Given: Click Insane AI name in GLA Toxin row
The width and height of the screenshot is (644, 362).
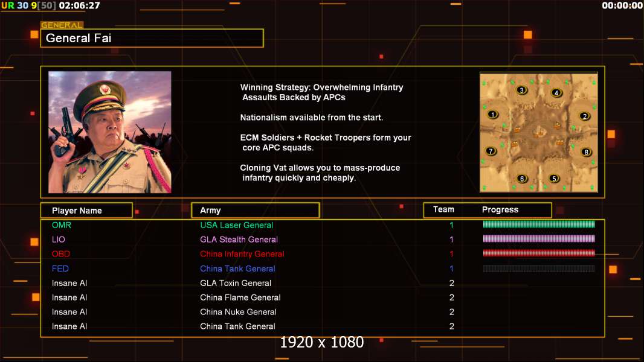Looking at the screenshot, I should (x=69, y=283).
